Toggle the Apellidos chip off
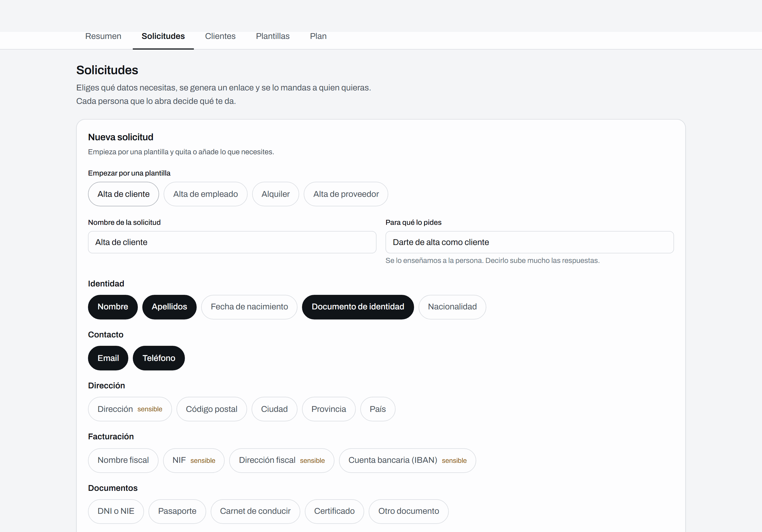 pos(169,307)
